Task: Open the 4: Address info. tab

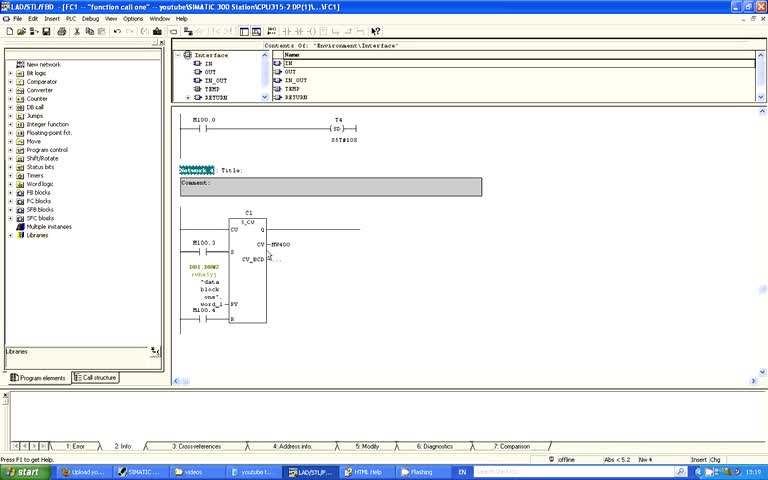Action: [292, 446]
